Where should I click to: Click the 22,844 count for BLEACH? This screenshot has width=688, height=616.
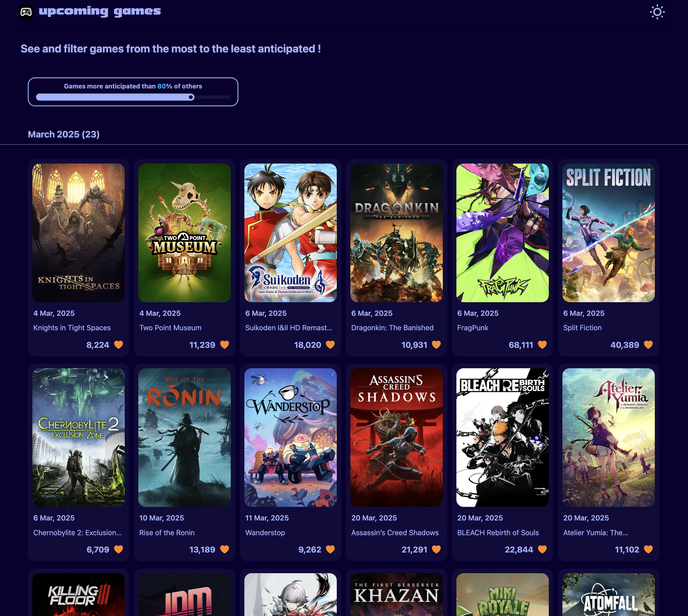click(519, 550)
